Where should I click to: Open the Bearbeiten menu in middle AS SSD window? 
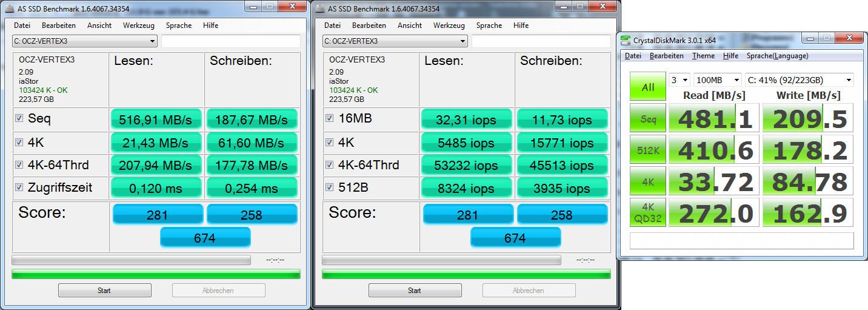click(369, 25)
